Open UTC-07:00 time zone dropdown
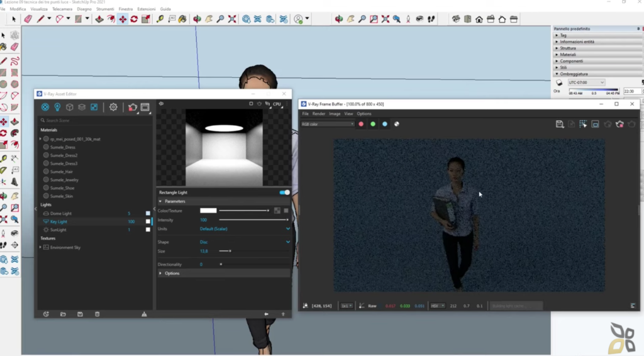644x356 pixels. click(586, 82)
